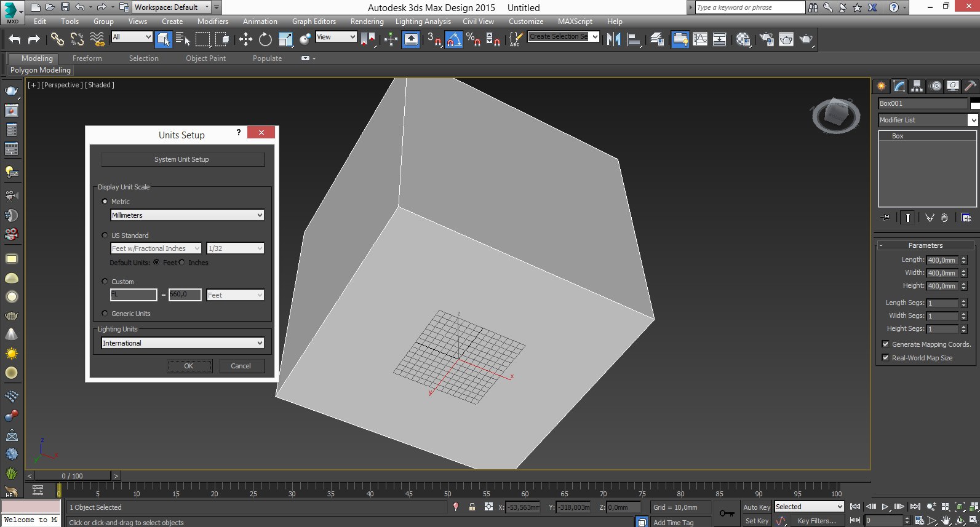Click Cancel in Units Setup dialog
This screenshot has height=527, width=980.
pos(241,366)
